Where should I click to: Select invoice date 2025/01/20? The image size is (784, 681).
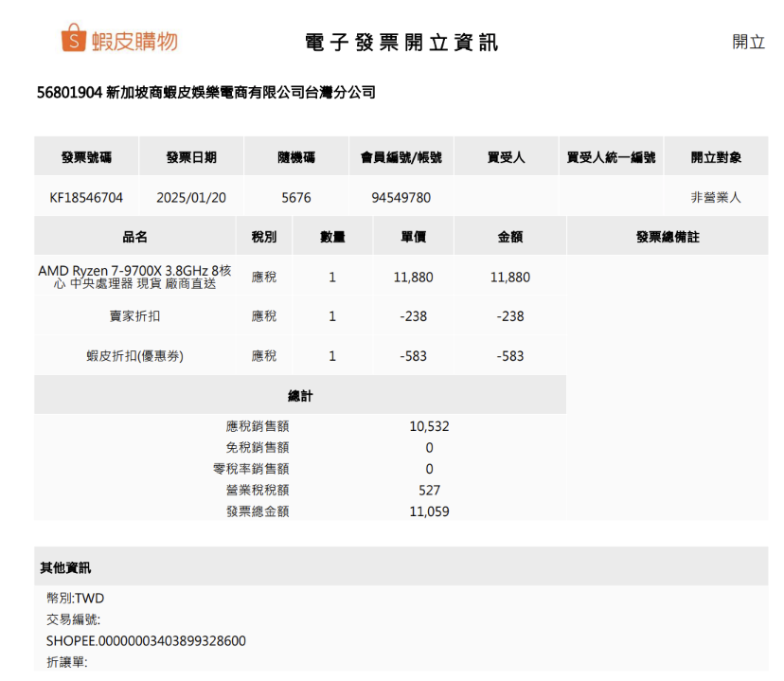point(191,198)
